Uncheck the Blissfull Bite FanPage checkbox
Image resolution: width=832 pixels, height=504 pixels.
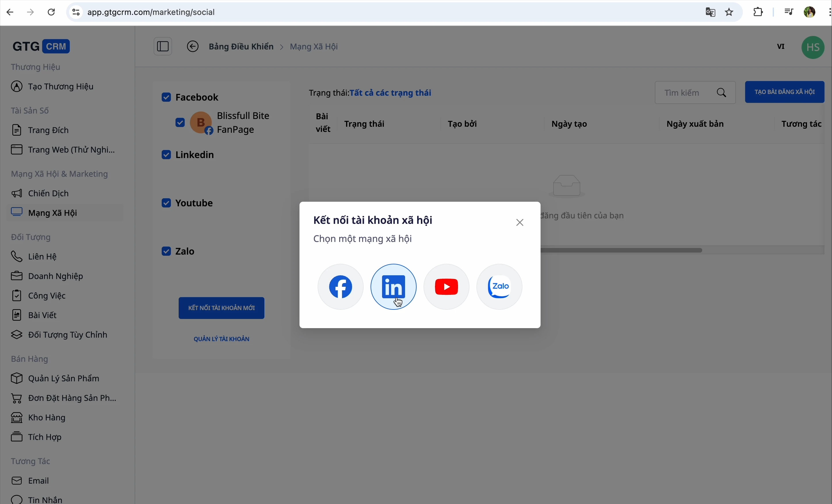pos(180,122)
